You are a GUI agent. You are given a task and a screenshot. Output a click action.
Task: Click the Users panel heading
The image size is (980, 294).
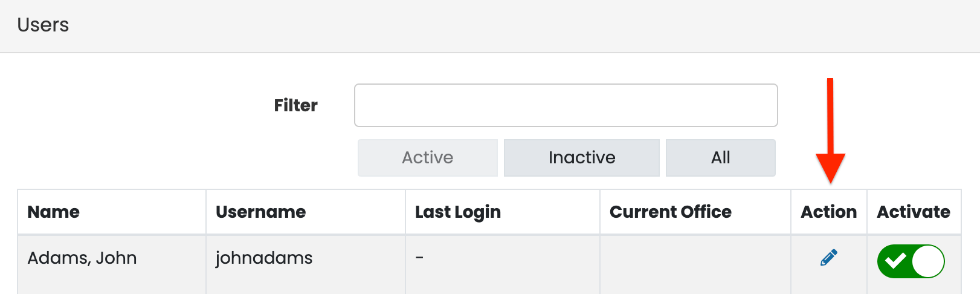43,25
